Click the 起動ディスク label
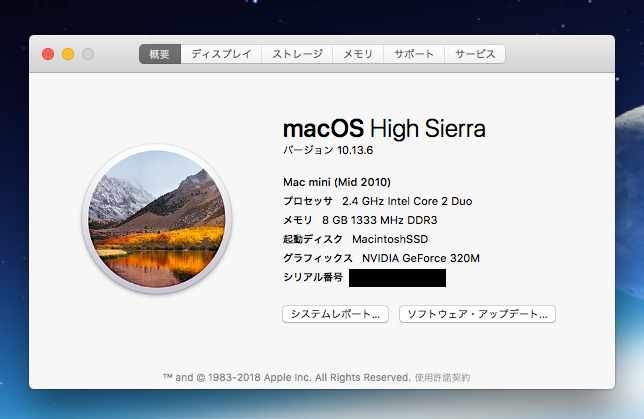The width and height of the screenshot is (644, 419). (x=313, y=239)
